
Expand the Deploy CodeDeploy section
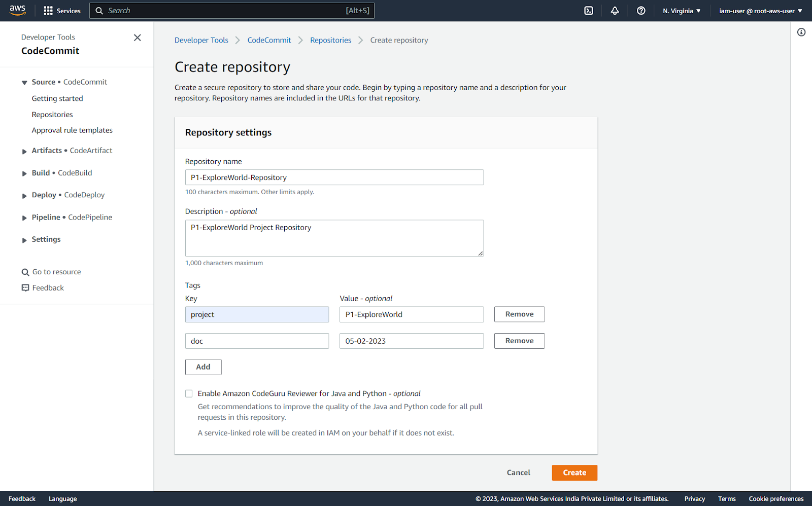point(24,195)
